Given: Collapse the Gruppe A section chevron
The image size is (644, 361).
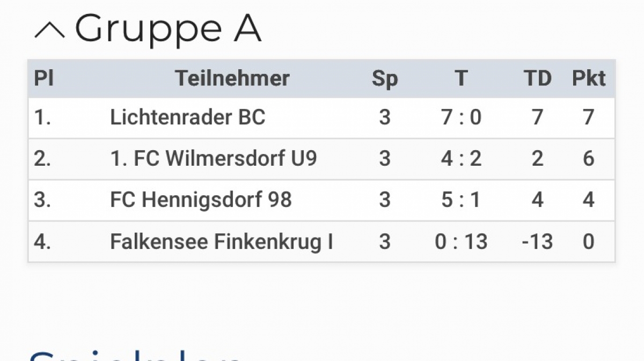Looking at the screenshot, I should point(49,31).
